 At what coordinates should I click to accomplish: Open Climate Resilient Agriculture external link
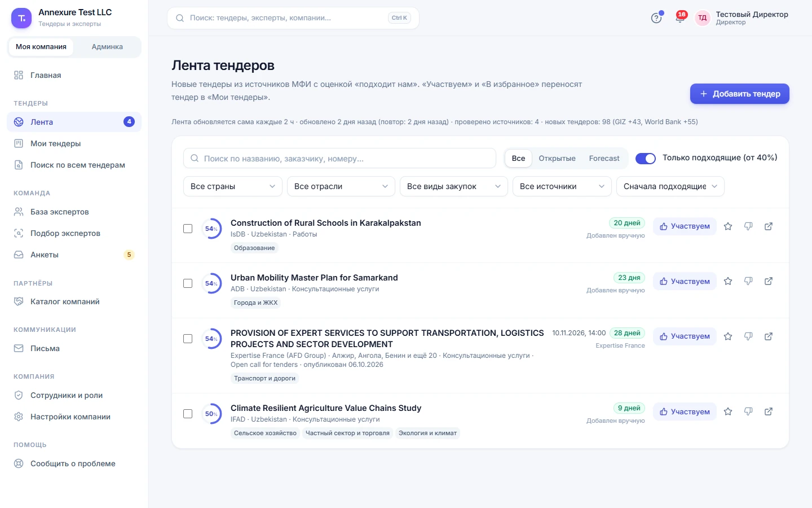pos(769,411)
